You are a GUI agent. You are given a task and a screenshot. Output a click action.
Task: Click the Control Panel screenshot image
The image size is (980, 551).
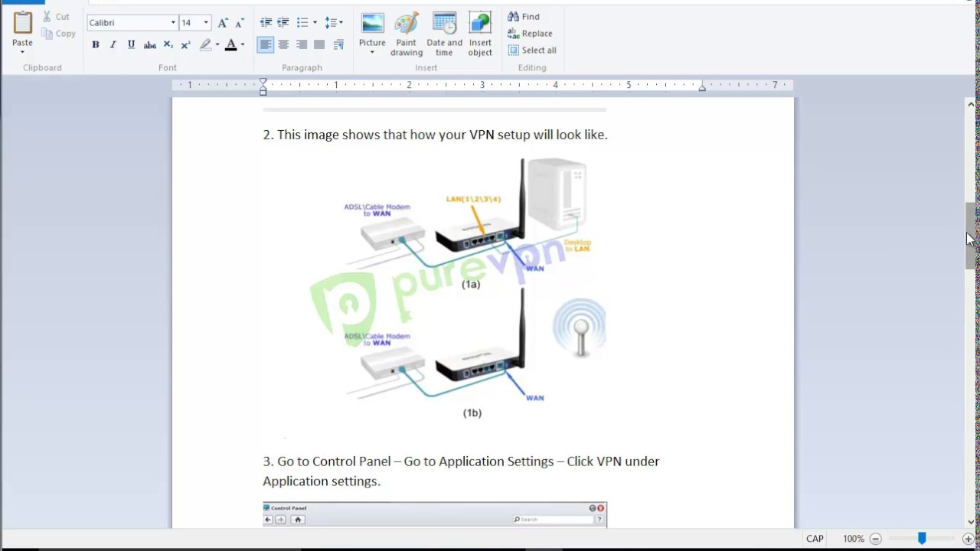435,515
